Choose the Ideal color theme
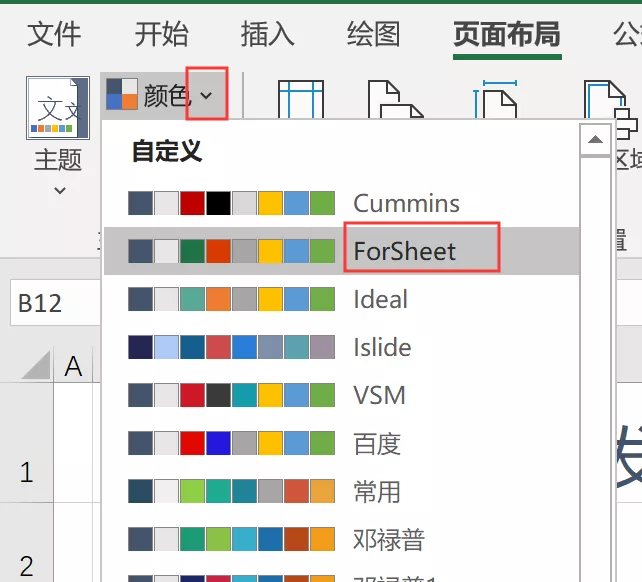The width and height of the screenshot is (642, 582). [341, 299]
